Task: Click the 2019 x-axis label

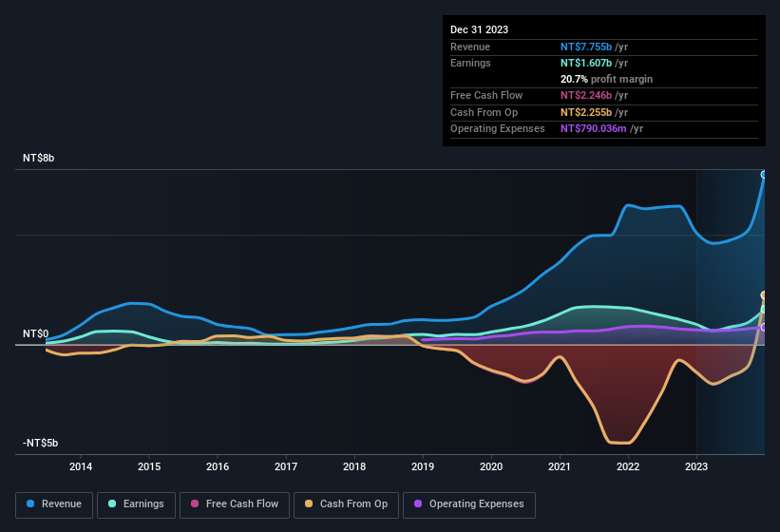Action: tap(423, 466)
